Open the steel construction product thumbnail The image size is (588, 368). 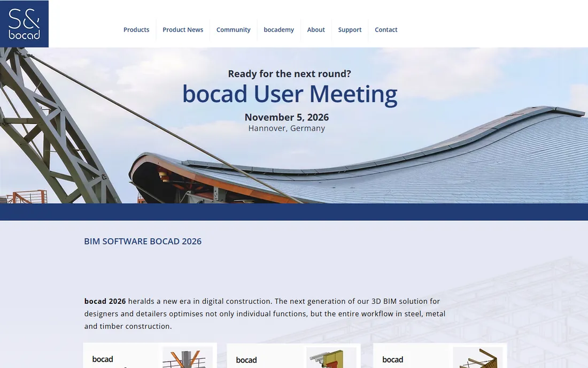pyautogui.click(x=188, y=357)
